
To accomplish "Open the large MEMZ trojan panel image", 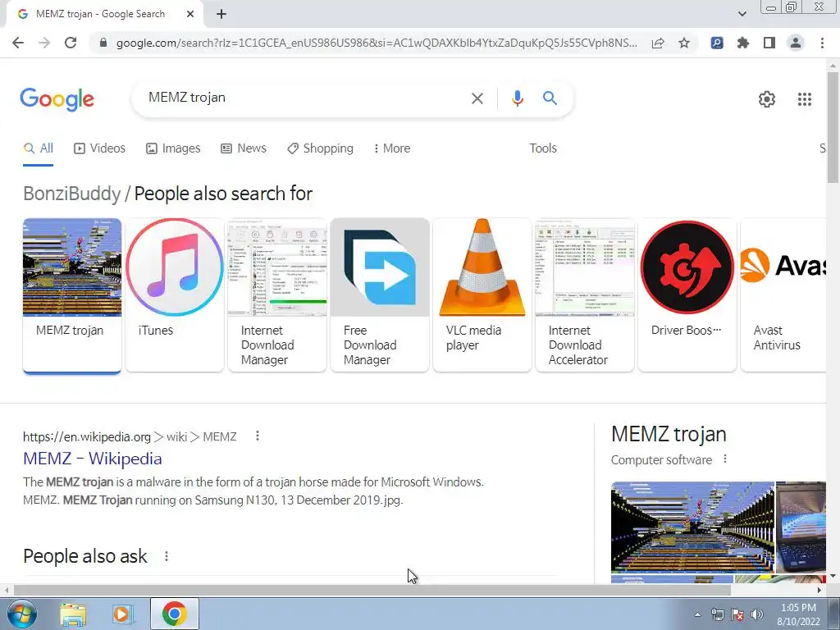I will 692,527.
